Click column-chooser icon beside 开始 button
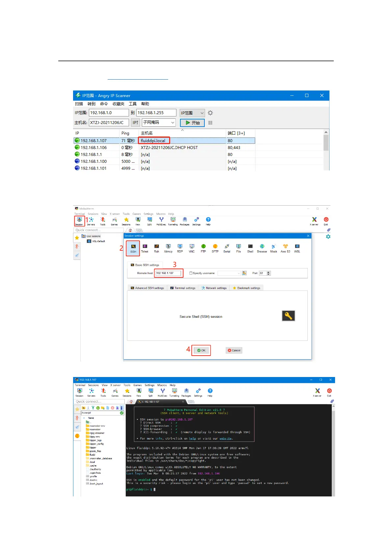 click(210, 123)
